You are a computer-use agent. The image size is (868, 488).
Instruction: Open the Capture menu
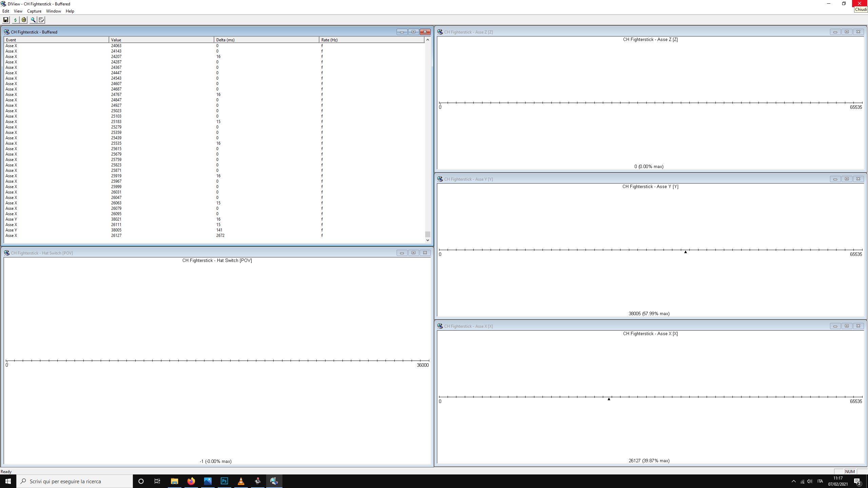tap(34, 11)
